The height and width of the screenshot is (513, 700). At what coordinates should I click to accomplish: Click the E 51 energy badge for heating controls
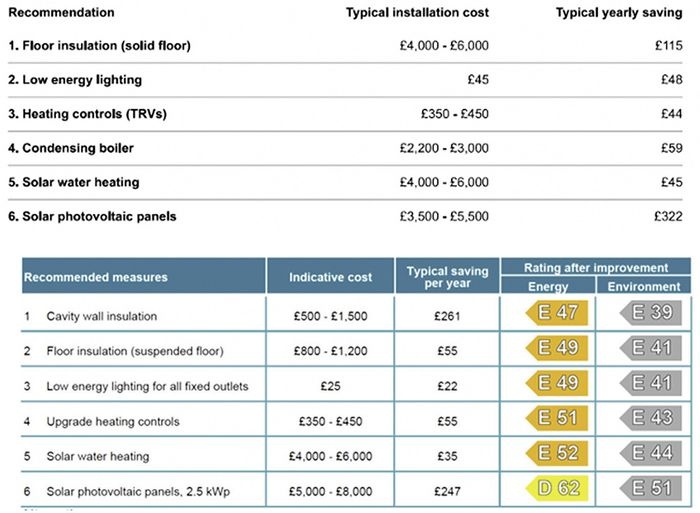(x=557, y=418)
